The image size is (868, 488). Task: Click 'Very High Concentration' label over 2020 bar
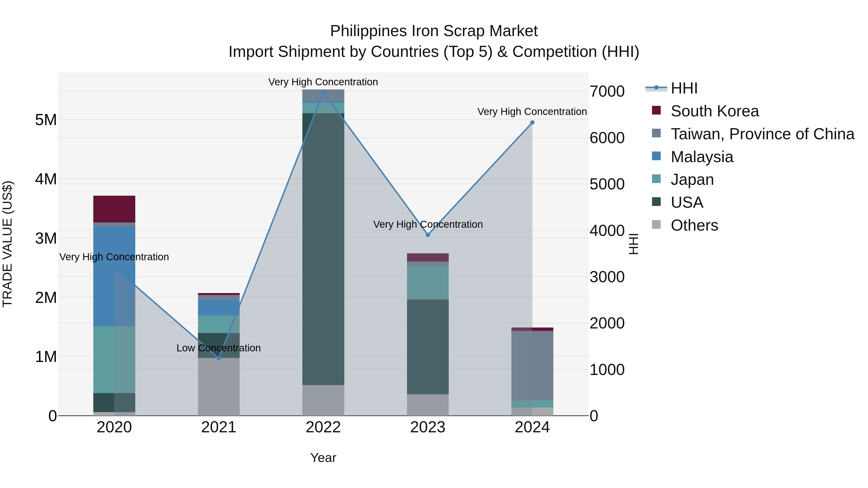click(114, 257)
